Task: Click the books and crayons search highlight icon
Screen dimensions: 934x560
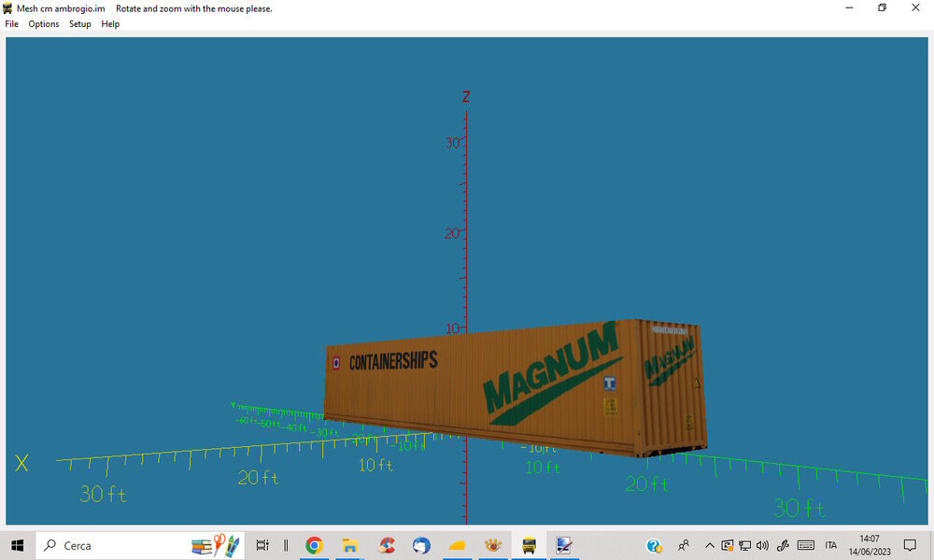Action: [x=216, y=545]
